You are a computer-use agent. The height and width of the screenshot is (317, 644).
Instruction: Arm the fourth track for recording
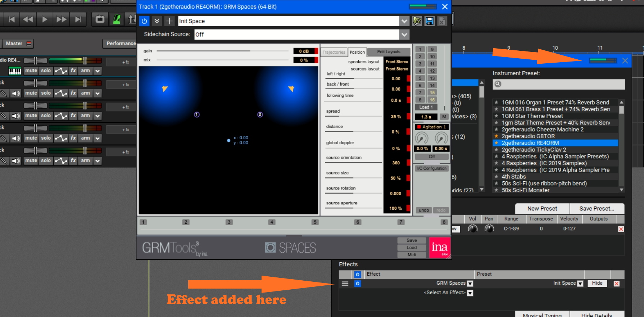85,138
